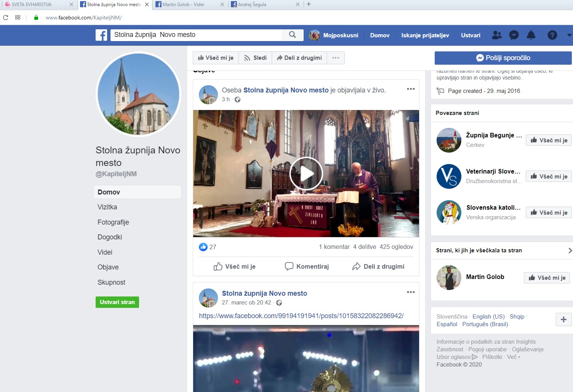Reload the page with browser refresh icon

click(6, 18)
